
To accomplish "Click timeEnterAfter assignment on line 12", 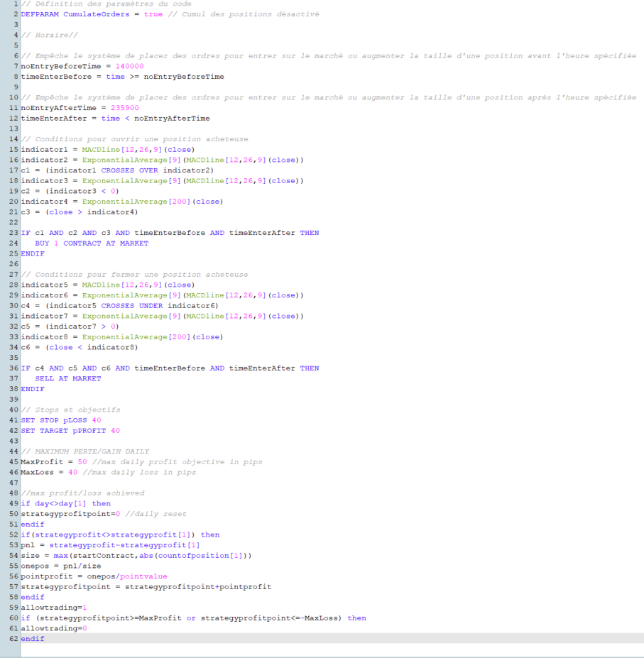I will [x=116, y=119].
